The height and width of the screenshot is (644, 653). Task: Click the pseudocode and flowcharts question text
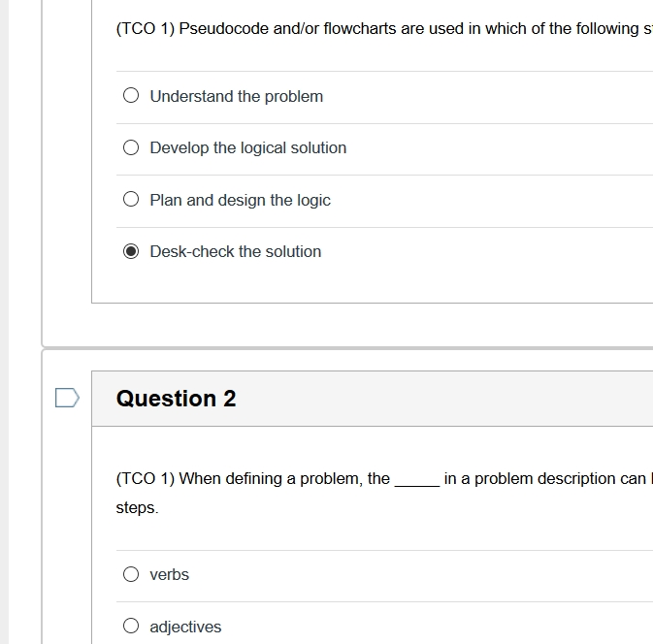tap(384, 28)
